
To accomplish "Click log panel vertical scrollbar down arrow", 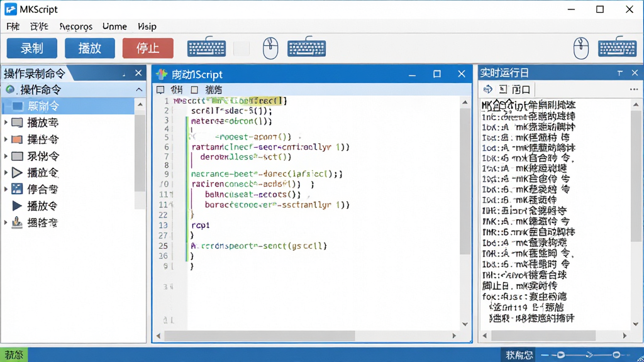I will tap(636, 324).
